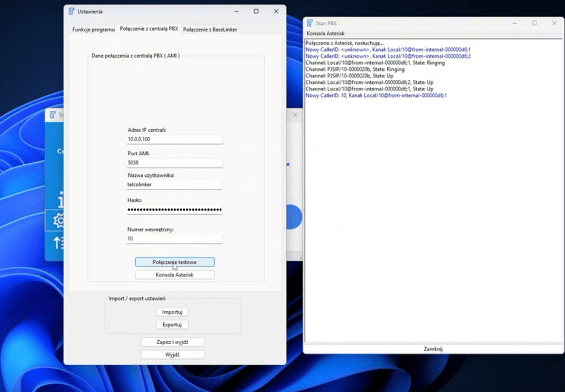Close the background window behind Ustawienia
The image size is (565, 392).
(x=295, y=115)
